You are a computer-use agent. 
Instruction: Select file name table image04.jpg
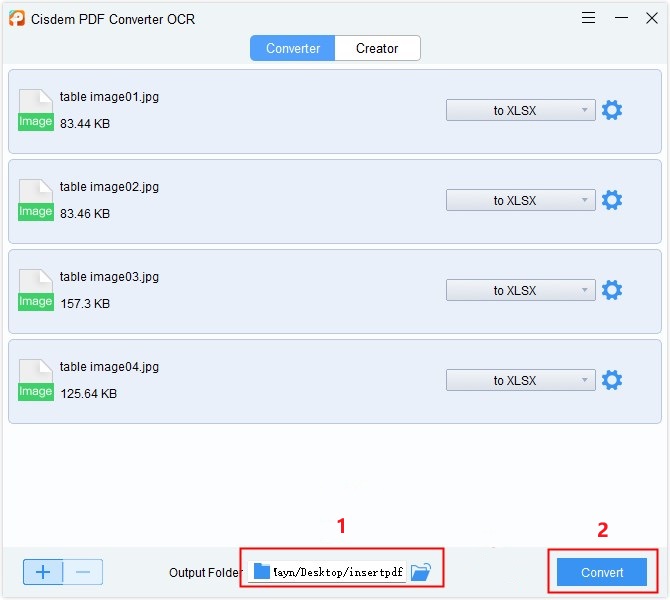click(109, 367)
